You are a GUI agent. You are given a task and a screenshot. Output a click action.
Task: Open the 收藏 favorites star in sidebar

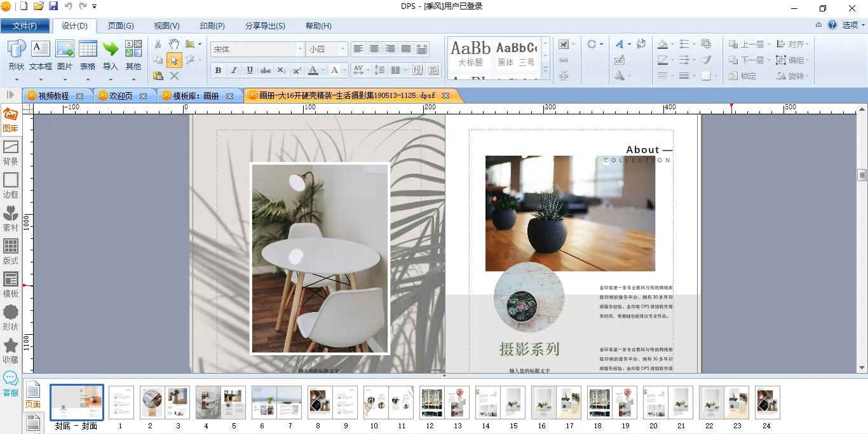11,350
